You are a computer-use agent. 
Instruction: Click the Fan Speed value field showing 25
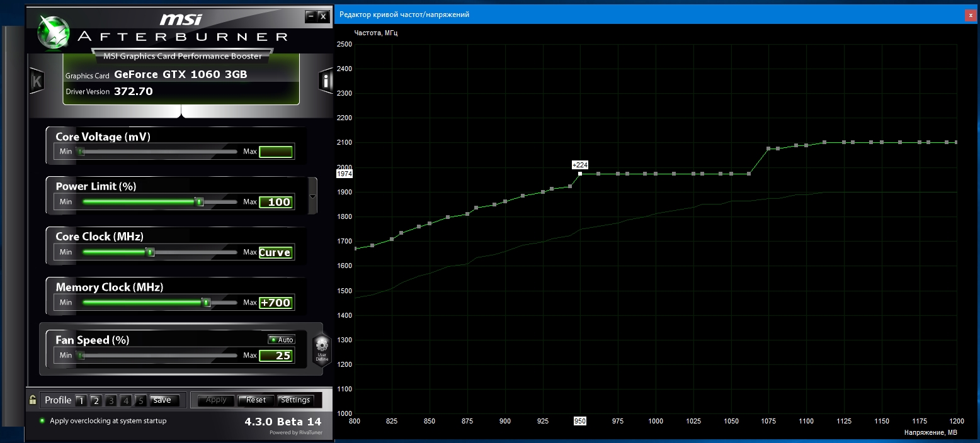[x=276, y=356]
